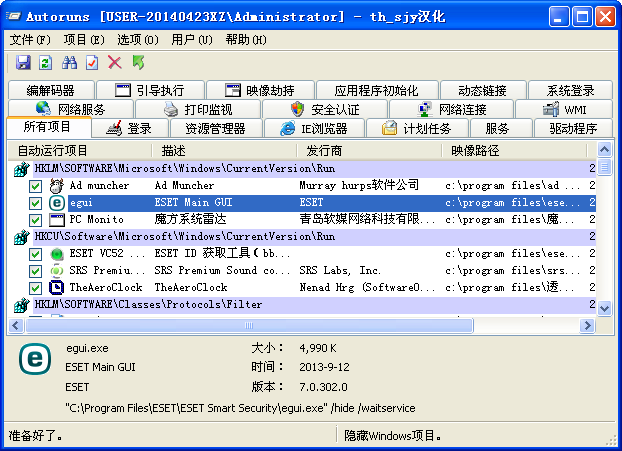Select the SRS Labs, Inc. publisher cell

[x=340, y=271]
